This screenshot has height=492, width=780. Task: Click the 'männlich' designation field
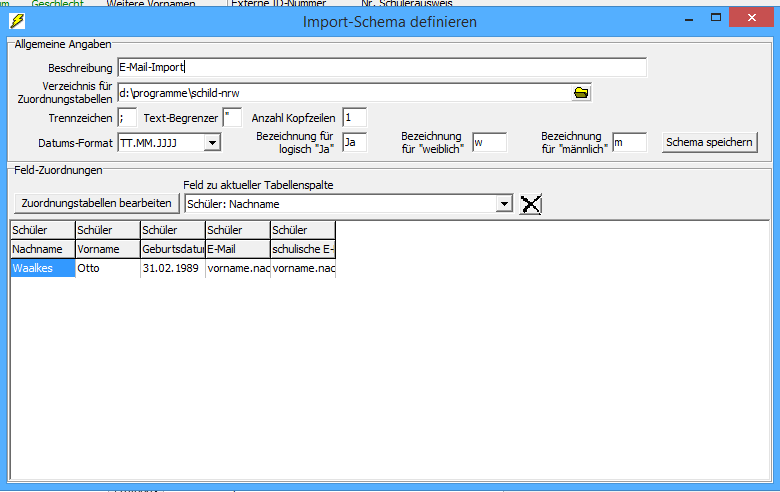point(629,143)
